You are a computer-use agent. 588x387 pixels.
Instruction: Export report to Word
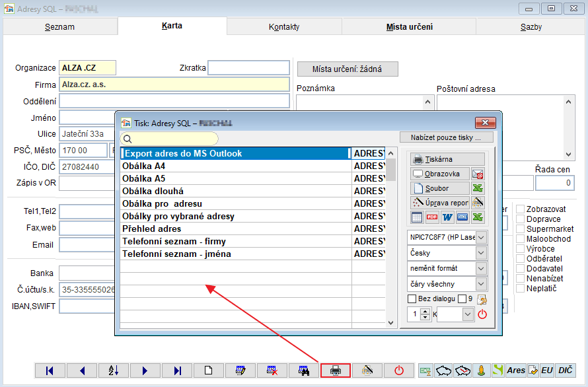pyautogui.click(x=447, y=217)
